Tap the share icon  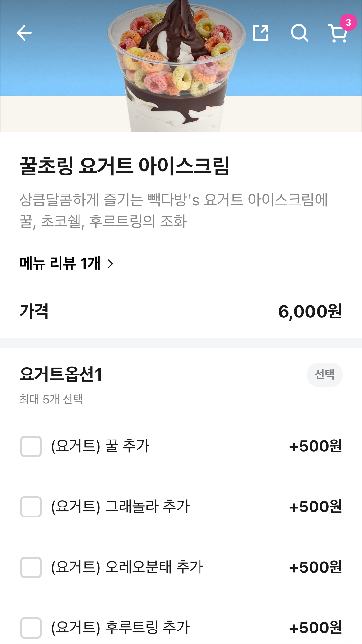click(261, 33)
